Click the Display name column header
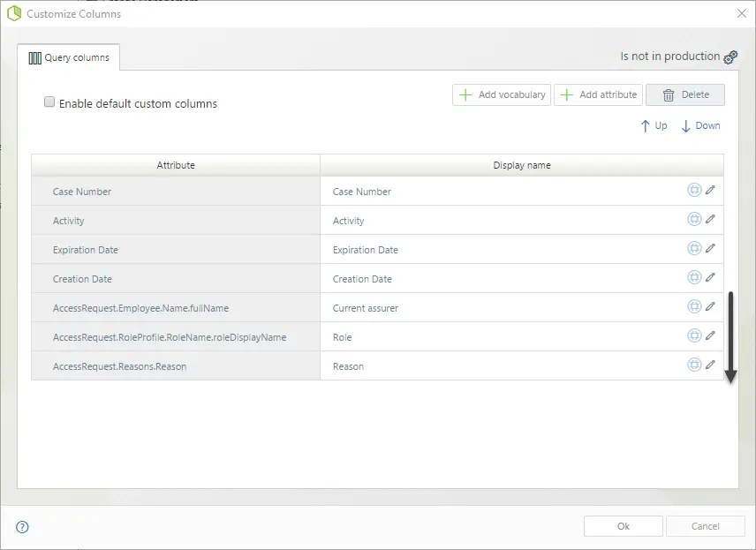This screenshot has width=756, height=550. click(x=522, y=165)
